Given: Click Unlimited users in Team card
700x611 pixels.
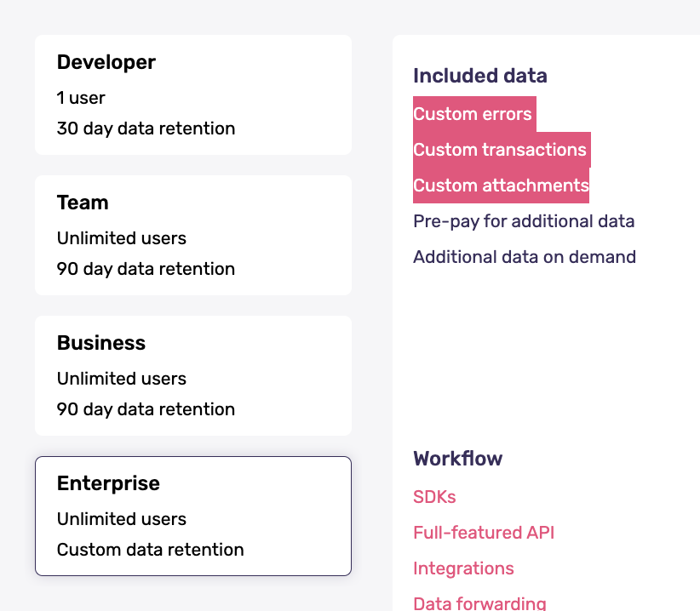Looking at the screenshot, I should coord(122,238).
